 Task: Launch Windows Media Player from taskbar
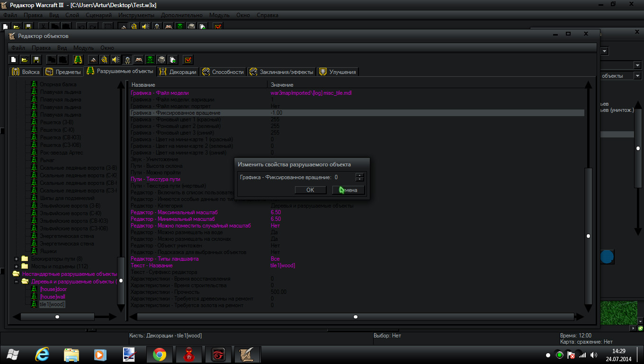[100, 355]
